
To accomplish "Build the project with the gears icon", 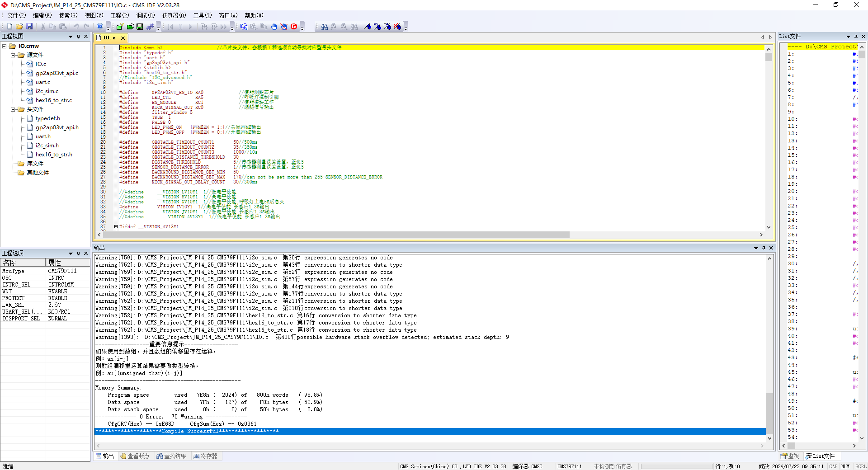I will (150, 27).
